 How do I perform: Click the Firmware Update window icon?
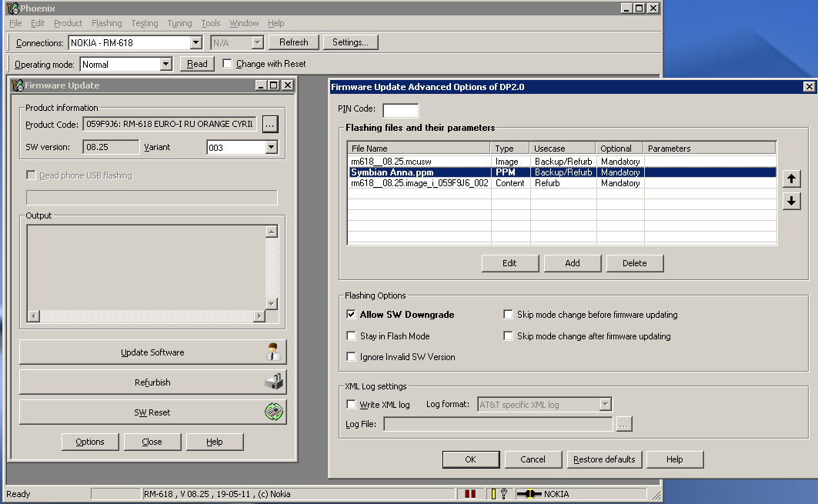(x=18, y=85)
